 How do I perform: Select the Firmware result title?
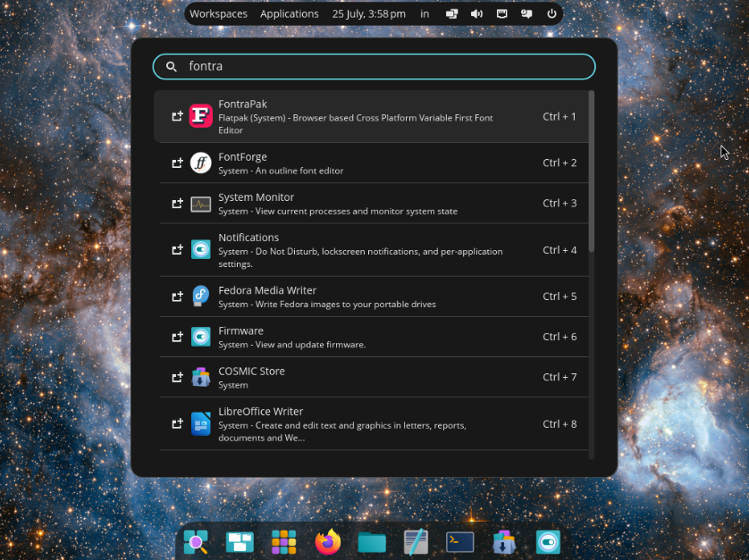[x=240, y=330]
